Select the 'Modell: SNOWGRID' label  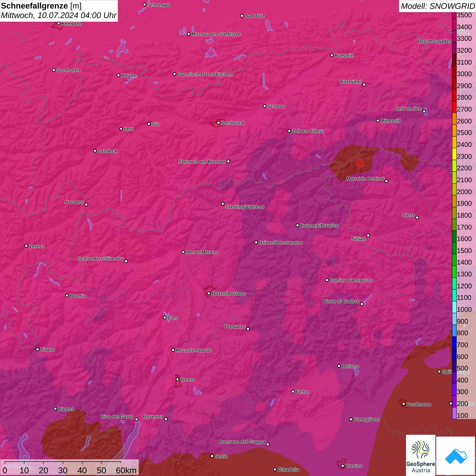pyautogui.click(x=438, y=6)
